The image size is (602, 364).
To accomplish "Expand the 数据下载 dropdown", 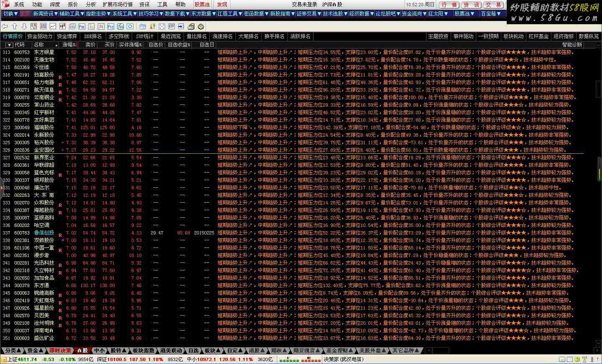I will 177,14.
